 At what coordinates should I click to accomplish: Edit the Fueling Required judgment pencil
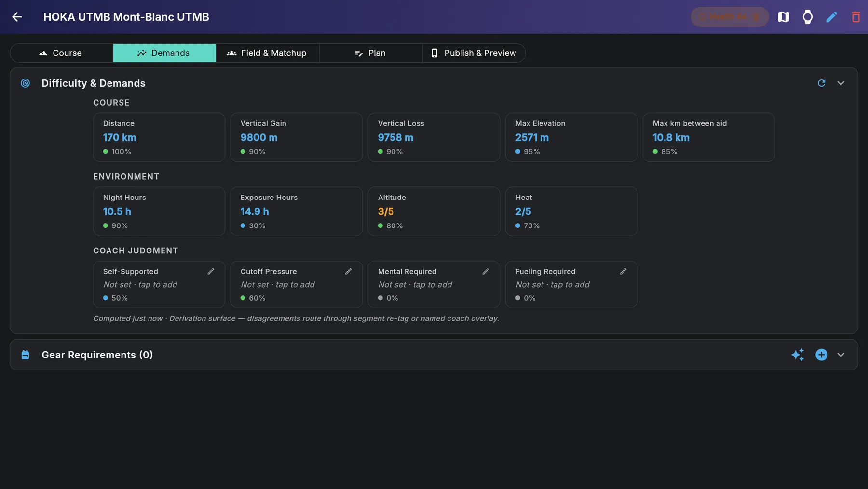coord(623,272)
